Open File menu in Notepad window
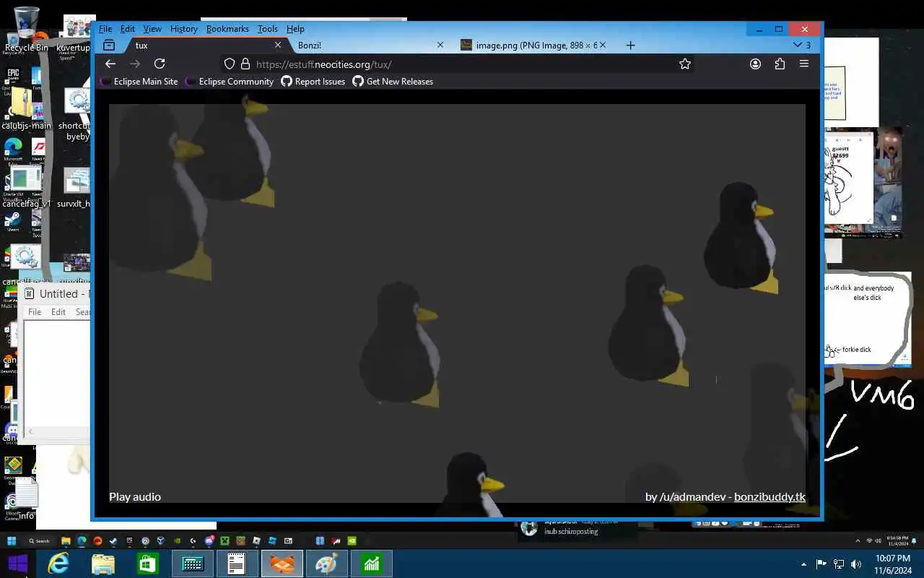Screen dimensions: 924x578 coord(35,312)
